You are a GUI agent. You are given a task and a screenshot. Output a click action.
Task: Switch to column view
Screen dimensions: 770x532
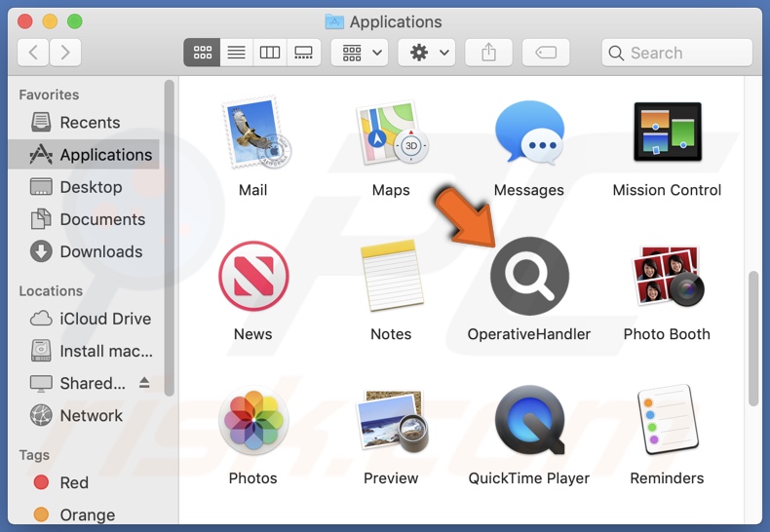270,52
